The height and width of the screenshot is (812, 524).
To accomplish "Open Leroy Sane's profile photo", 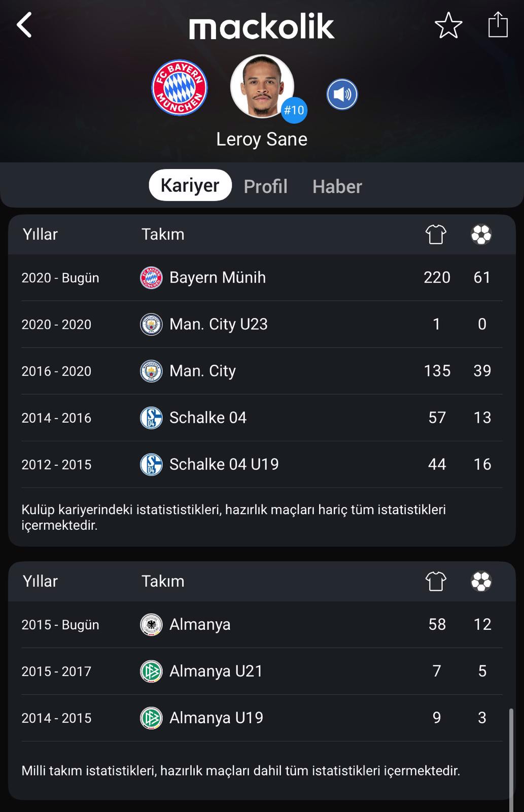I will [x=262, y=86].
